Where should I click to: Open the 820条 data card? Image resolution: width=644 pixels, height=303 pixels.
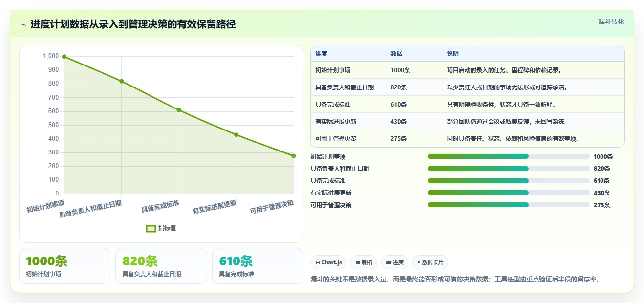tap(161, 266)
